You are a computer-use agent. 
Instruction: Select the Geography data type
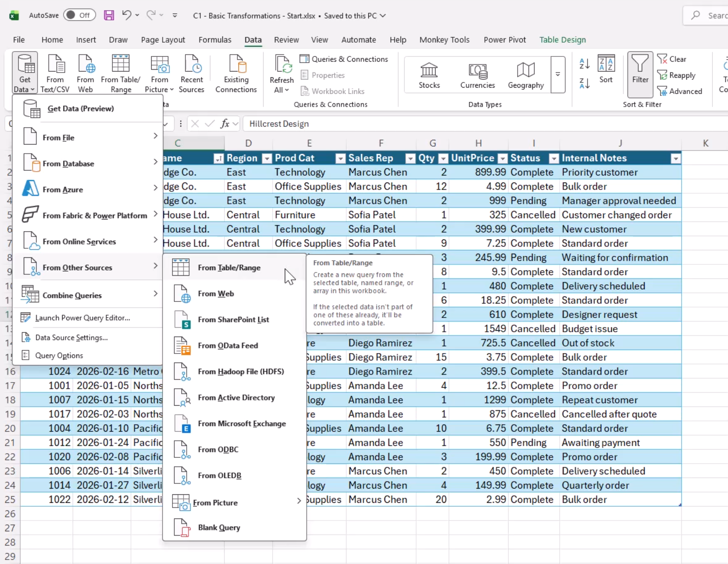click(526, 75)
